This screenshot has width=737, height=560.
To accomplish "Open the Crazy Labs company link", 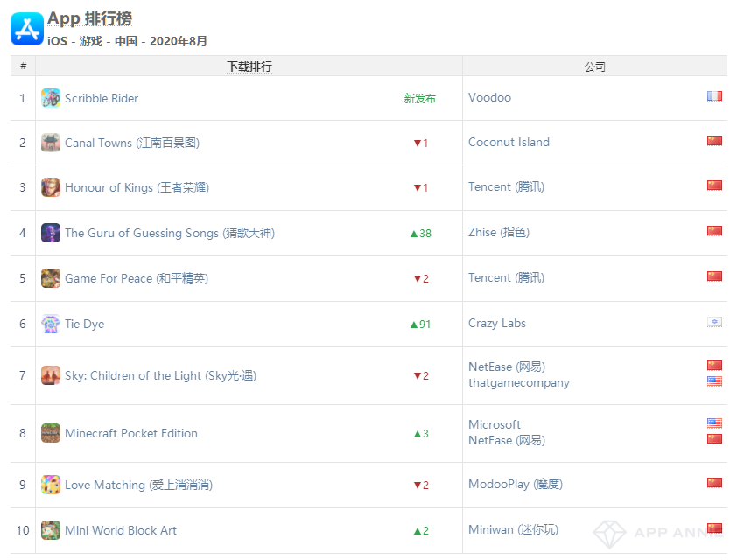I will click(496, 323).
